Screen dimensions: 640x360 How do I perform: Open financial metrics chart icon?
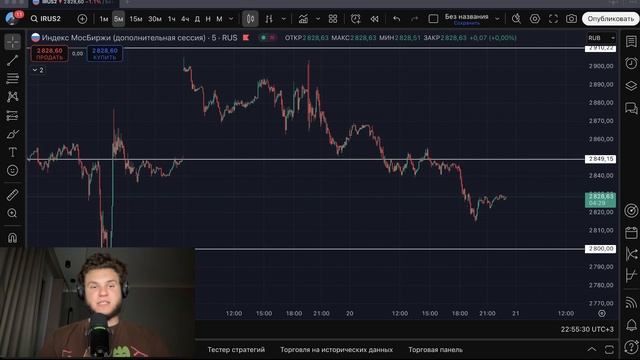click(303, 19)
